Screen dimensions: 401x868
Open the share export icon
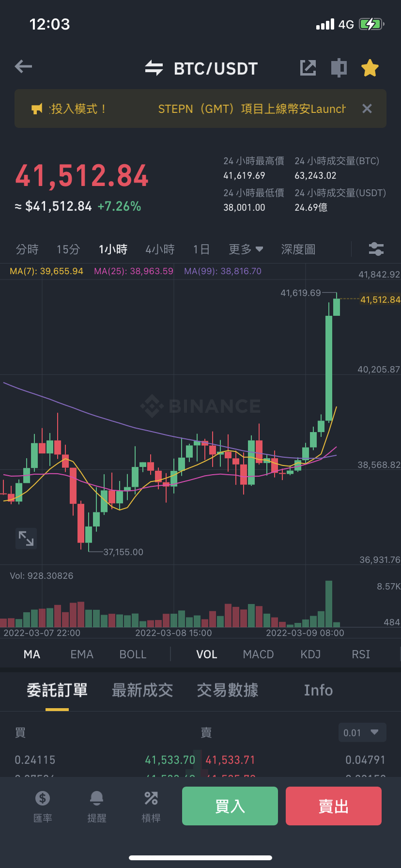pyautogui.click(x=308, y=68)
